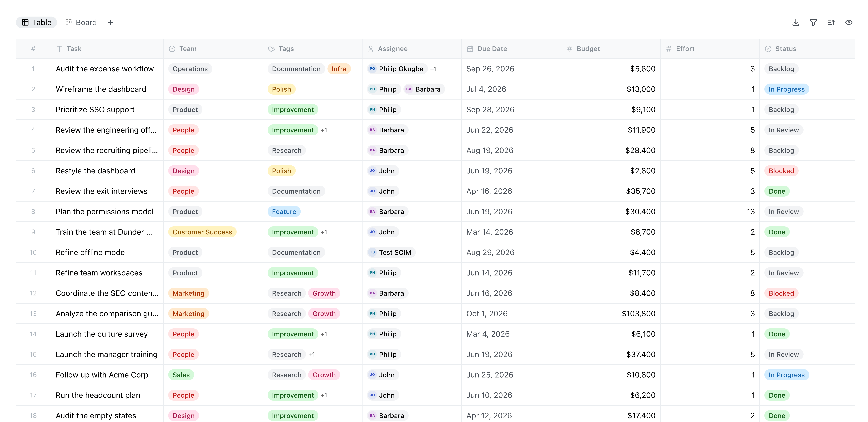
Task: Click Barbara assignee chip in Wireframe row
Action: [424, 89]
